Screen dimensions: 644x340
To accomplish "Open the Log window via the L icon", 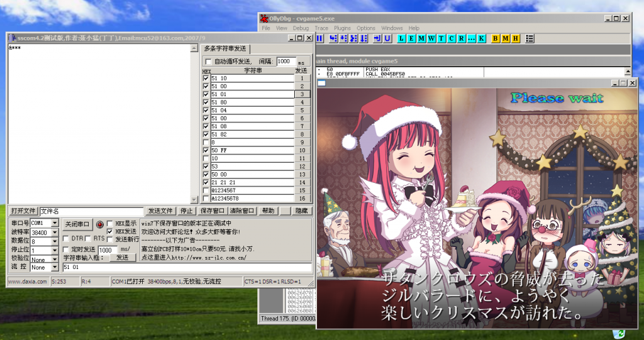I will (x=401, y=38).
